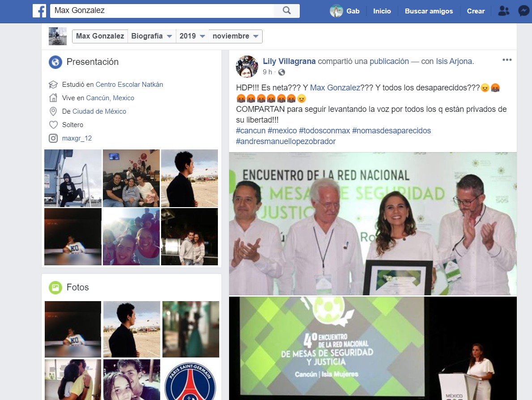Open Buscar amigos in the top bar
The height and width of the screenshot is (400, 532).
coord(429,11)
